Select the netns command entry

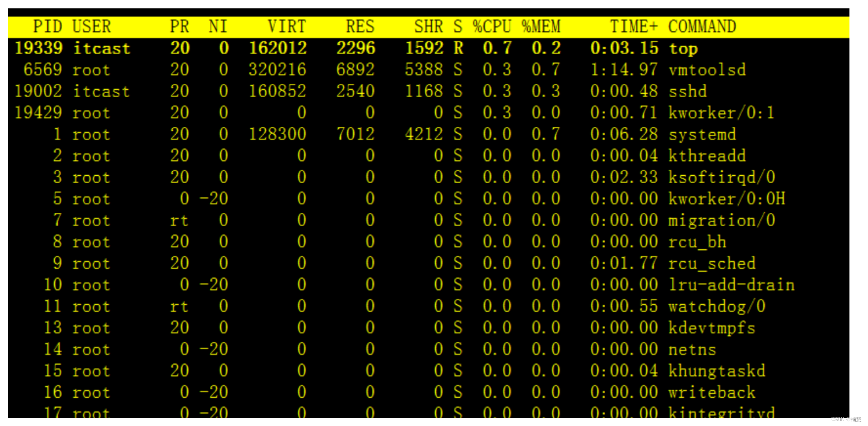[692, 350]
